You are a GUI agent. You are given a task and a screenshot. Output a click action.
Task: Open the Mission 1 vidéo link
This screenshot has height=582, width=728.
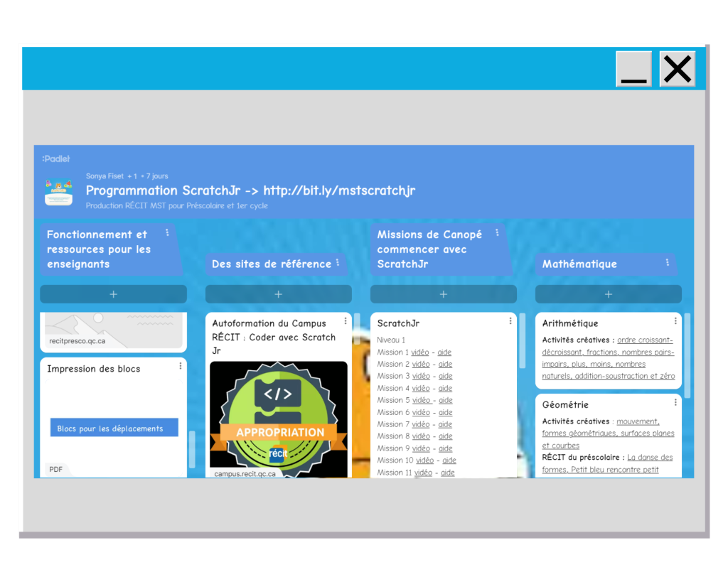click(x=420, y=352)
